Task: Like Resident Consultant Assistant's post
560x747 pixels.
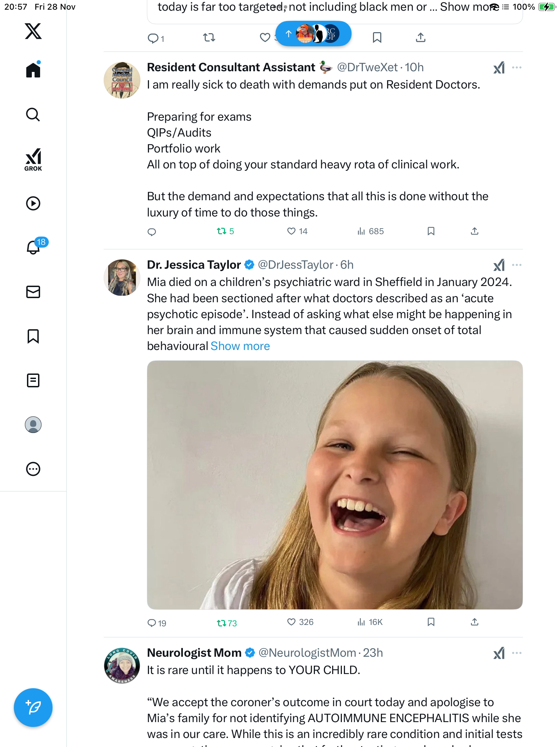Action: click(x=291, y=231)
